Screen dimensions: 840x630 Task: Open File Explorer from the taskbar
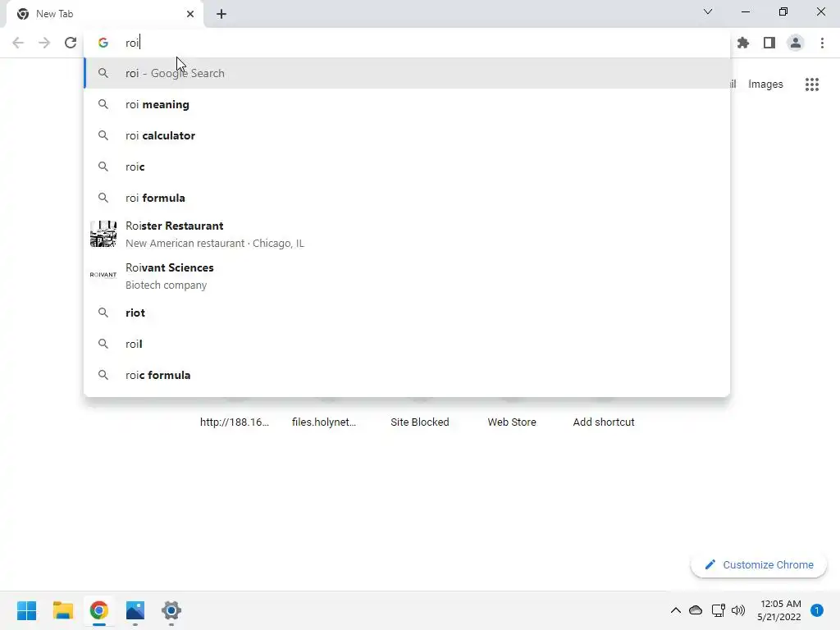62,610
